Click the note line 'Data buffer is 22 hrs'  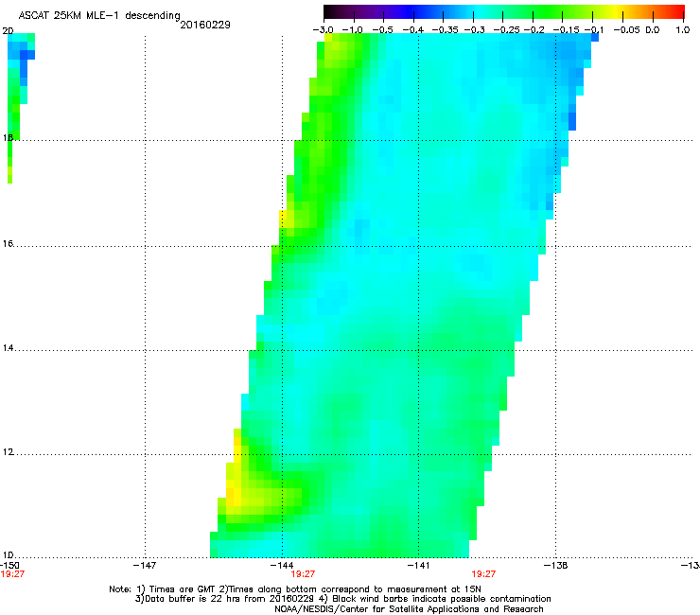342,599
